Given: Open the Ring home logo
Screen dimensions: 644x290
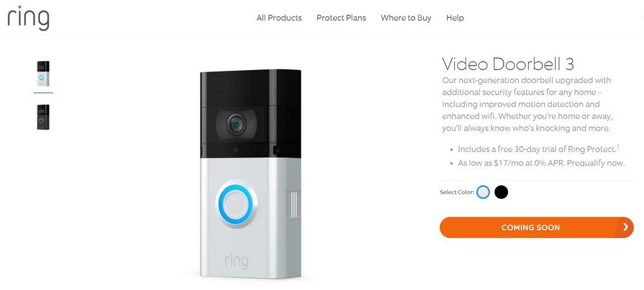Looking at the screenshot, I should [28, 18].
